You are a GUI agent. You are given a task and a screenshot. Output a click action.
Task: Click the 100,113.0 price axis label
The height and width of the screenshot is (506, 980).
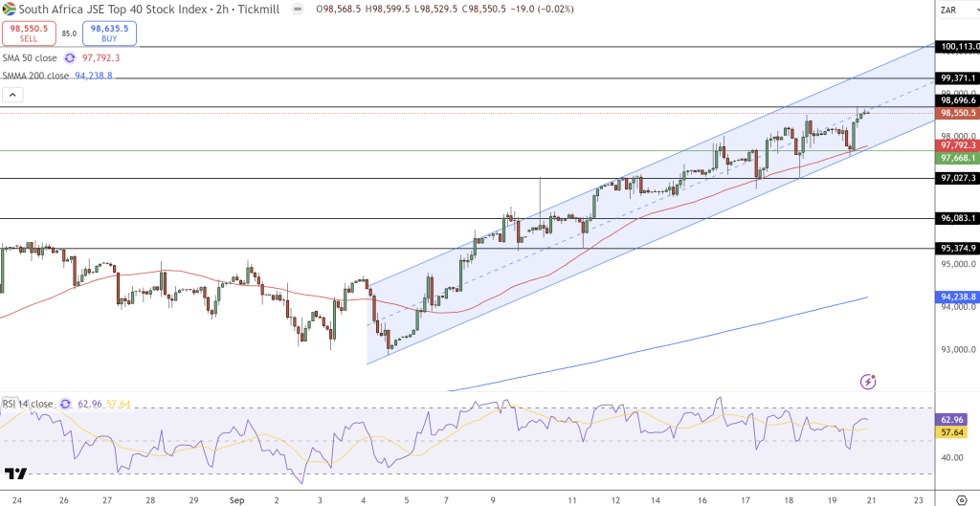tap(957, 46)
